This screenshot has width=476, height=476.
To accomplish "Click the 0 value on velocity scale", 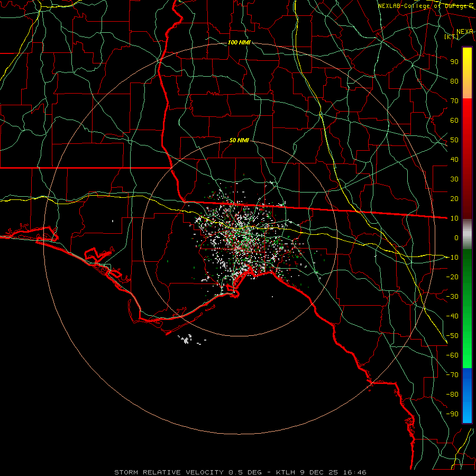I will pyautogui.click(x=456, y=238).
